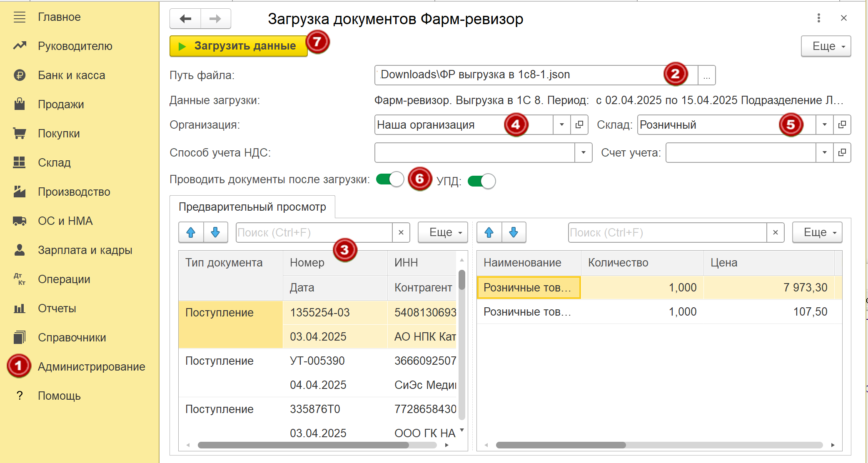The height and width of the screenshot is (463, 868).
Task: Open the right table Еще menu
Action: 817,232
